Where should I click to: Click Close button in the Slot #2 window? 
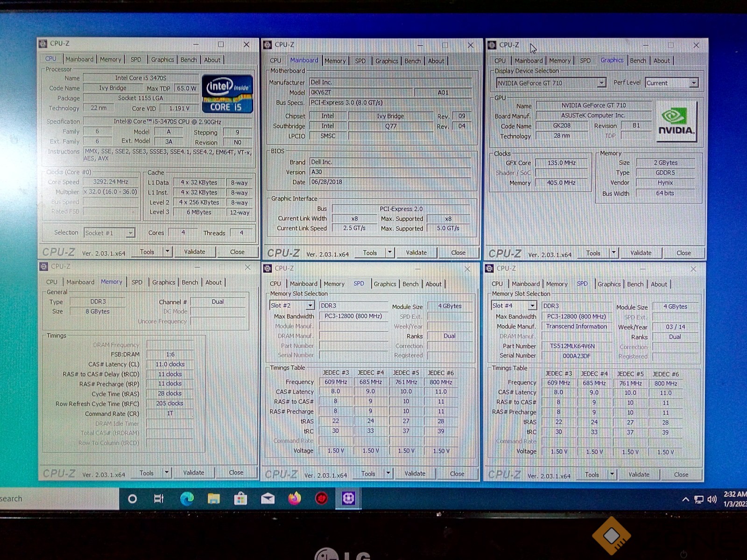(x=457, y=474)
